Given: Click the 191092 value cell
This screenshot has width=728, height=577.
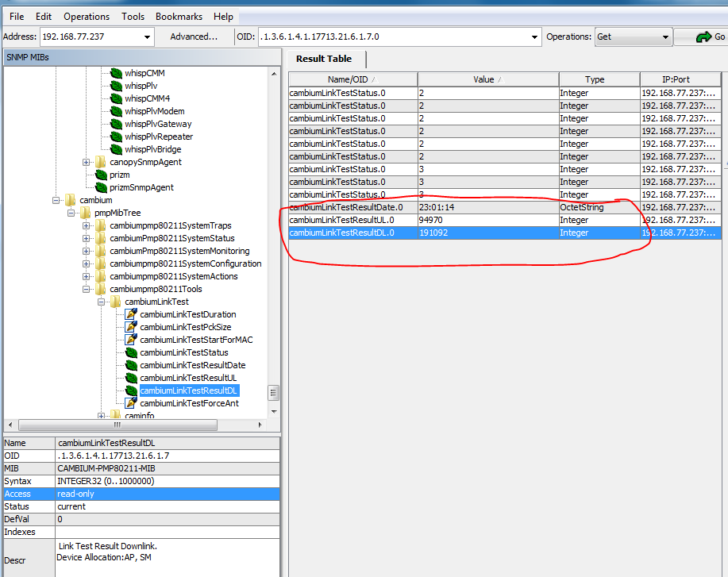Looking at the screenshot, I should 488,233.
